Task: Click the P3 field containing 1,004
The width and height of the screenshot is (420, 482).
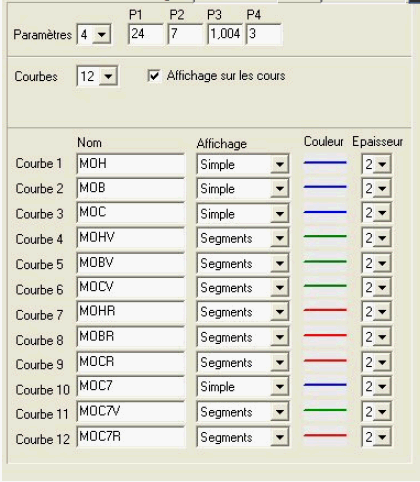Action: [225, 34]
